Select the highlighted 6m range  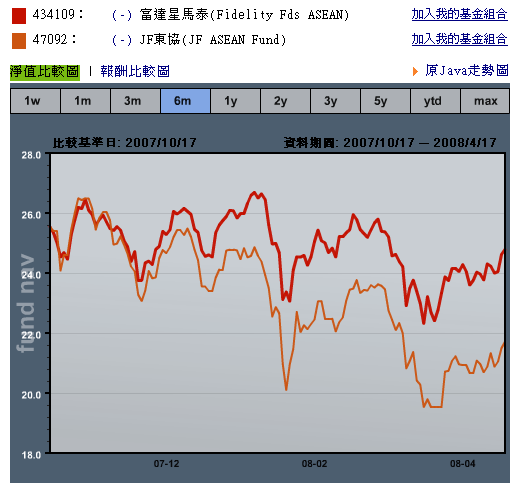tap(185, 101)
